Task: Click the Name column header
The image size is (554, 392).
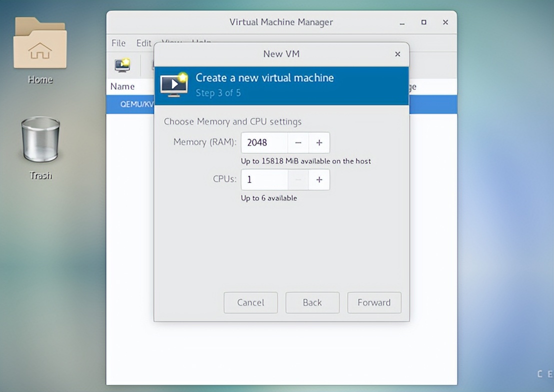Action: point(122,86)
